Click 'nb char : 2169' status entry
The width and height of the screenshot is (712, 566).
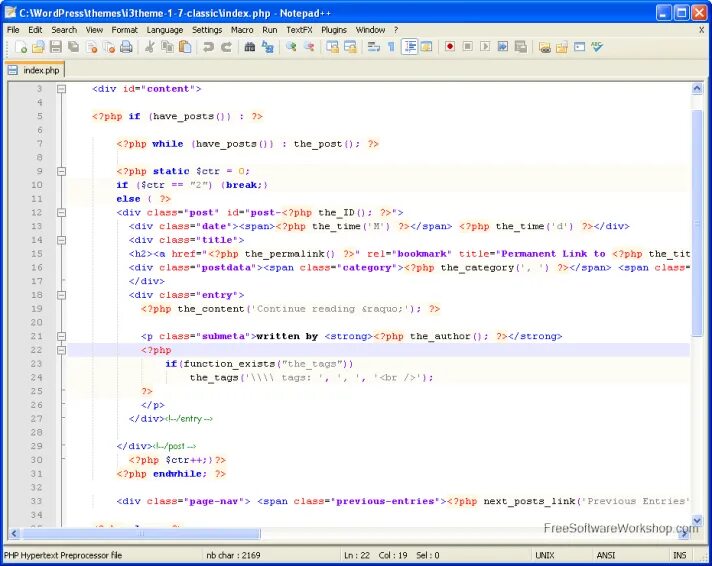[233, 555]
